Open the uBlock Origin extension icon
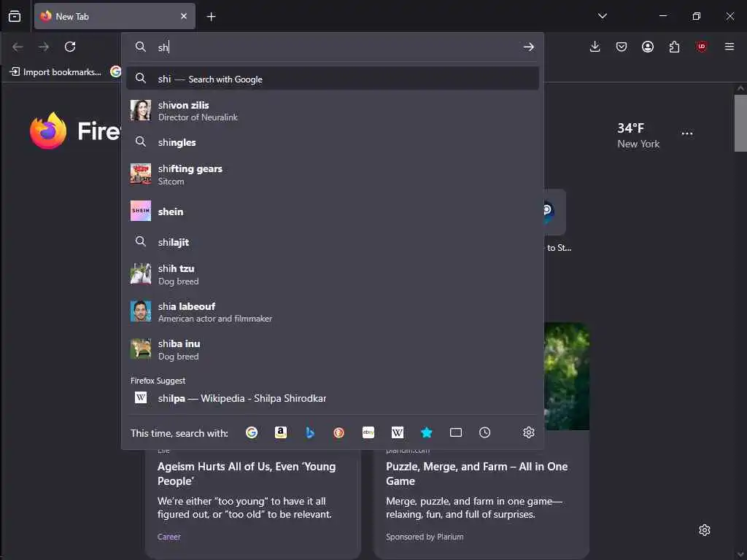Image resolution: width=747 pixels, height=560 pixels. click(x=701, y=47)
